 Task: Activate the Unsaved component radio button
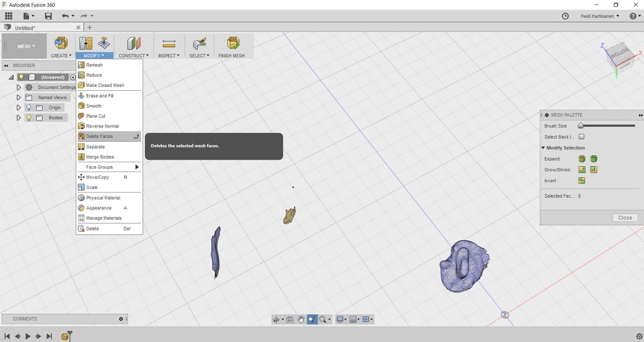73,77
